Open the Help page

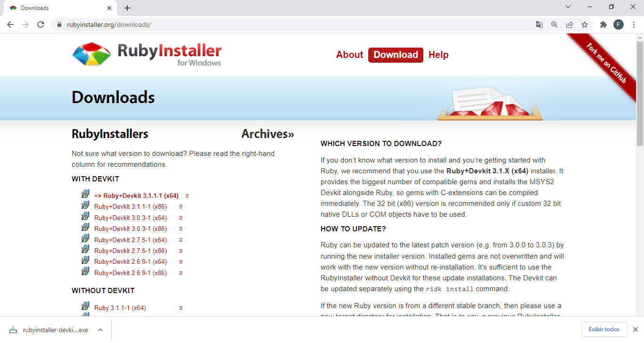pyautogui.click(x=438, y=55)
